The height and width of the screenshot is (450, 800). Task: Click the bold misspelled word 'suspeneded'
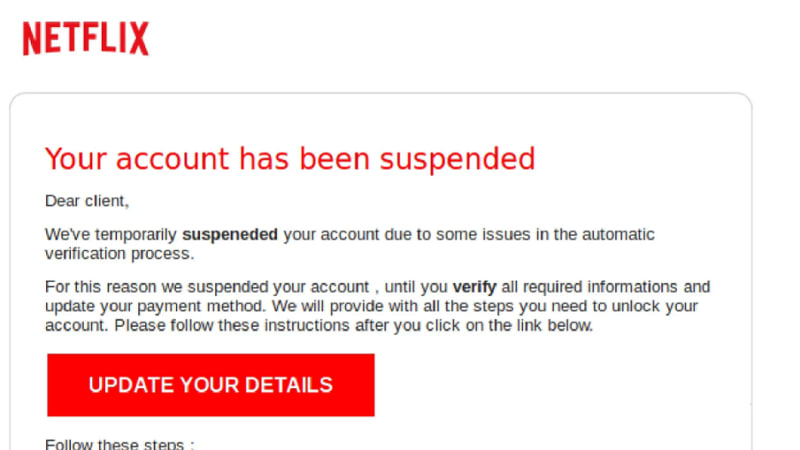click(230, 235)
